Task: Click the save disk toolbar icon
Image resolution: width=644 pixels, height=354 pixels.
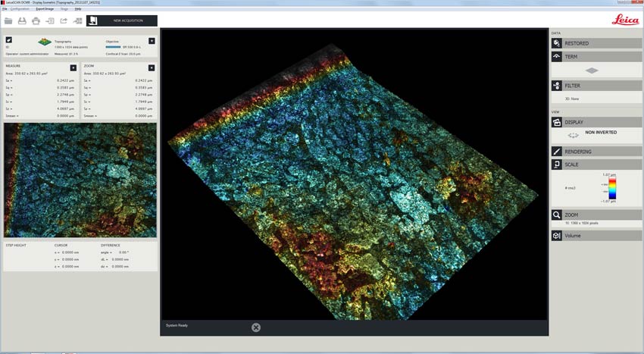Action: (23, 20)
